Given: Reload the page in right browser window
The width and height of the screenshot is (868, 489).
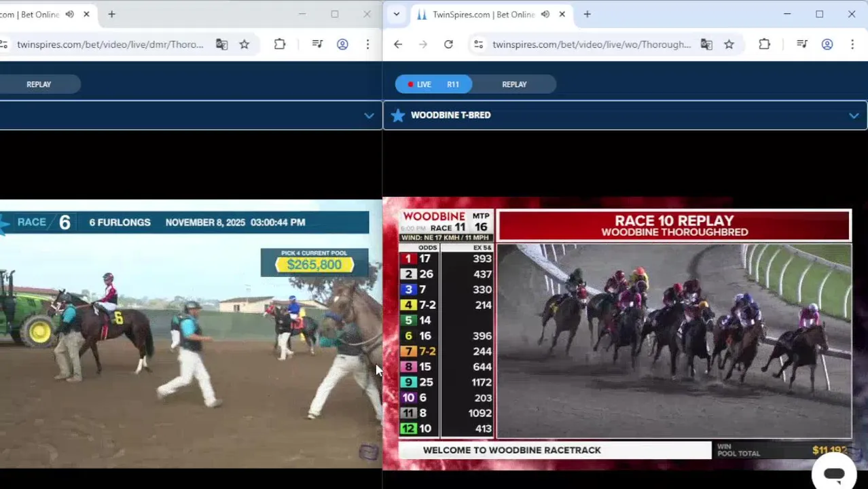Looking at the screenshot, I should (x=448, y=44).
